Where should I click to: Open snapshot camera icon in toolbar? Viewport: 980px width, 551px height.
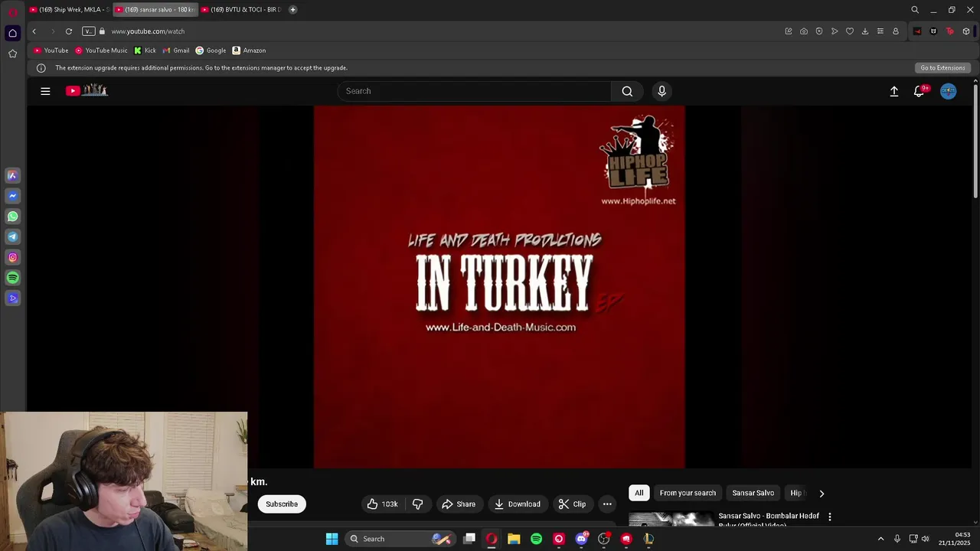click(x=804, y=31)
